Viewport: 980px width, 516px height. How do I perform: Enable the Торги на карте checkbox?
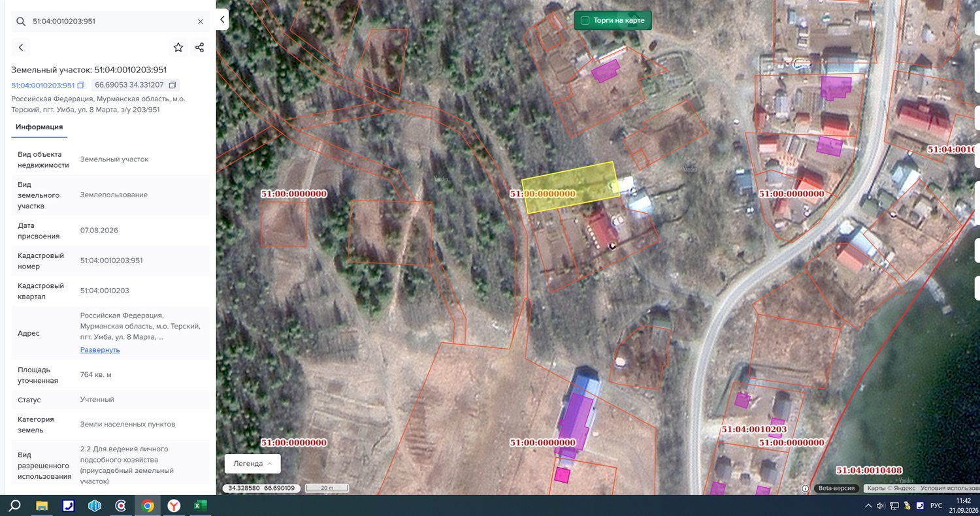(x=585, y=21)
